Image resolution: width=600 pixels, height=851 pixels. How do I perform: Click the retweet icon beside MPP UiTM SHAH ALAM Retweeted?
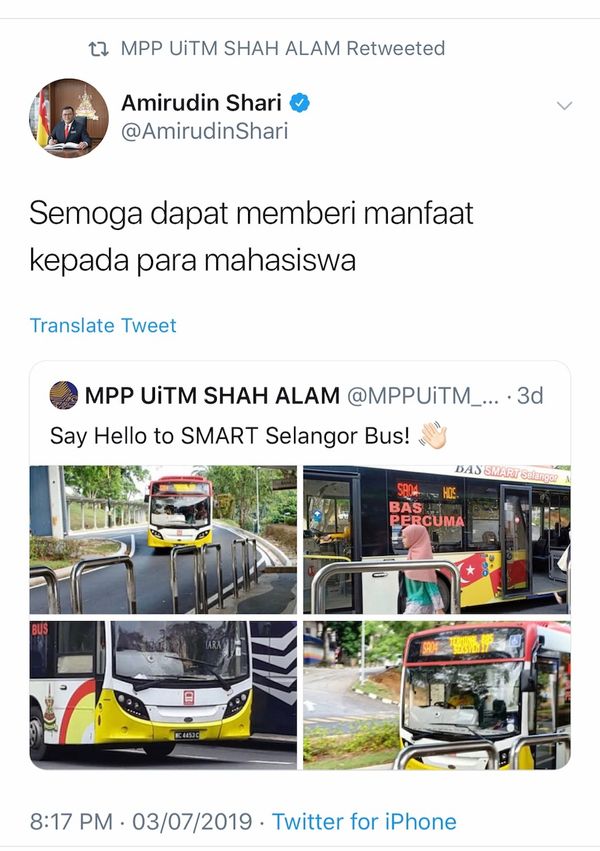click(x=98, y=49)
